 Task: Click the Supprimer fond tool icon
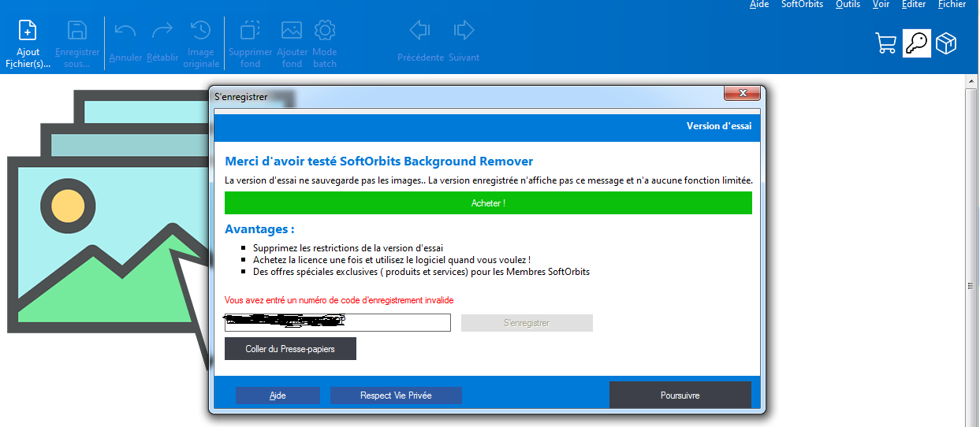point(250,31)
